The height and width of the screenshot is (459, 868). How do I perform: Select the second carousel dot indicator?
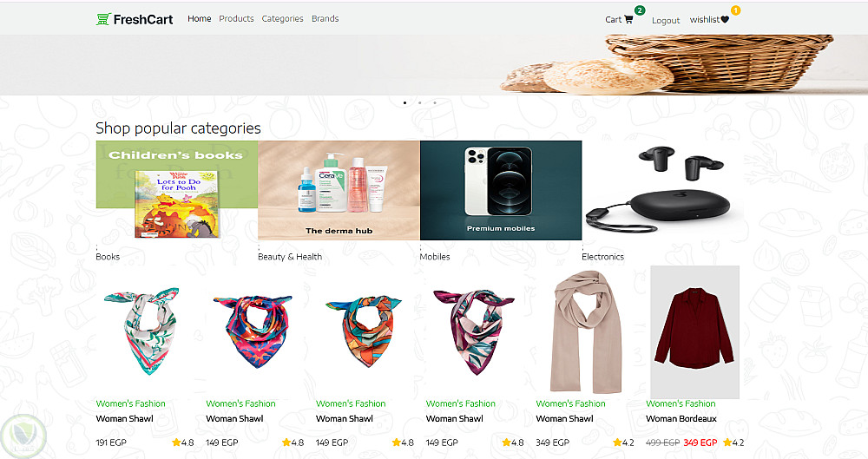[x=419, y=103]
